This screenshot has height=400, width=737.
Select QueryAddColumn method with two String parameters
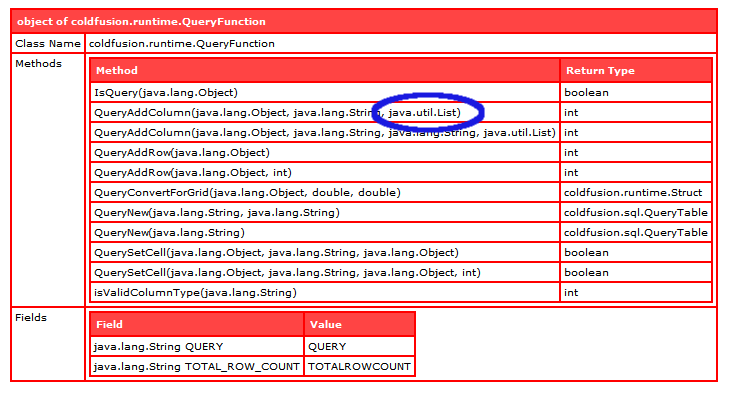pyautogui.click(x=325, y=133)
